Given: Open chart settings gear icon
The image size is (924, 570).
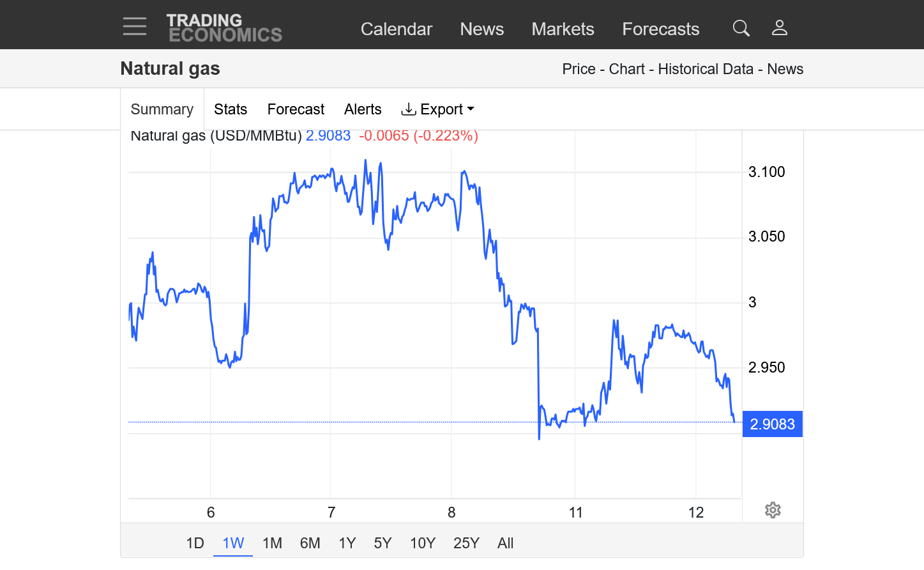Looking at the screenshot, I should click(773, 510).
